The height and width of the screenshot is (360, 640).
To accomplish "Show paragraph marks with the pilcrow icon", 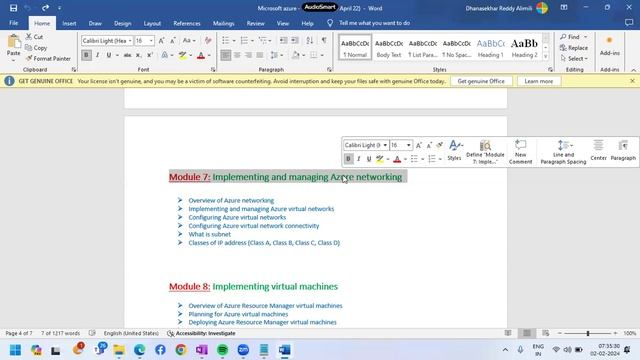I will pyautogui.click(x=324, y=40).
